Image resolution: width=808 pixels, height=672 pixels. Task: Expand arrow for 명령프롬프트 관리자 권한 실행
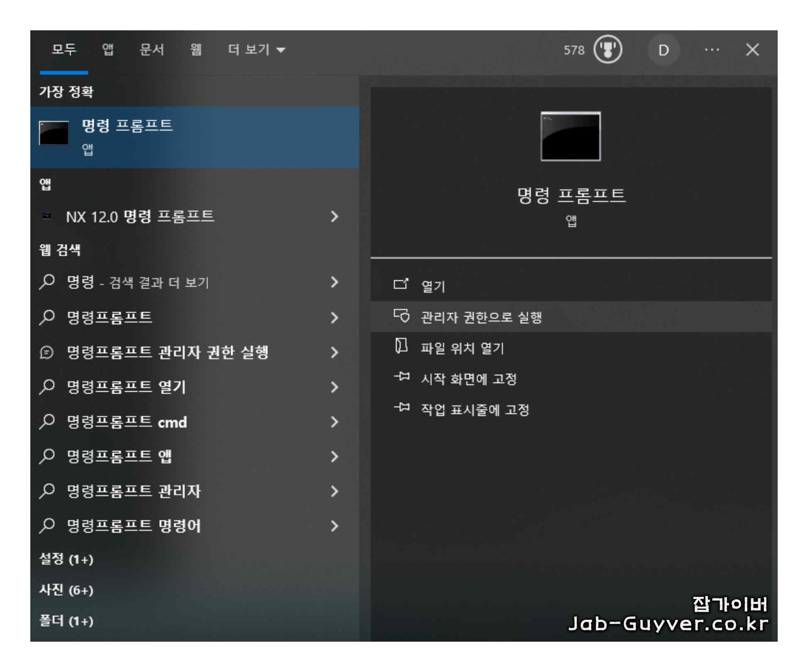coord(334,353)
